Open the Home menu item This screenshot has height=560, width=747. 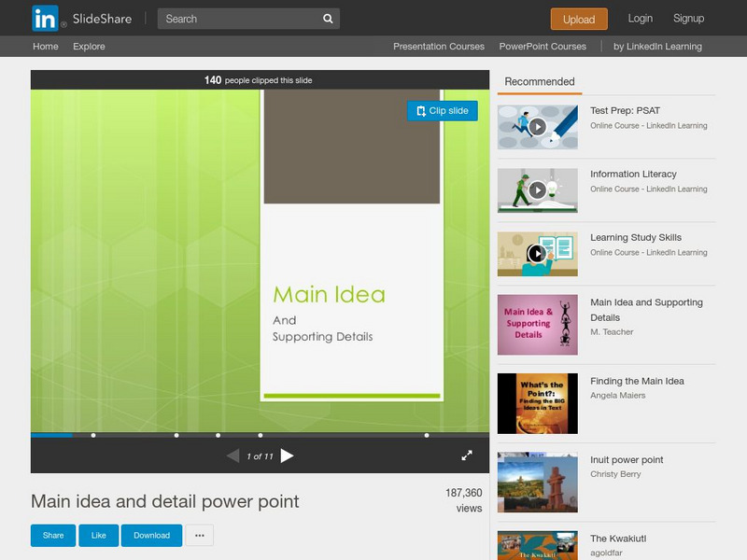[x=45, y=46]
